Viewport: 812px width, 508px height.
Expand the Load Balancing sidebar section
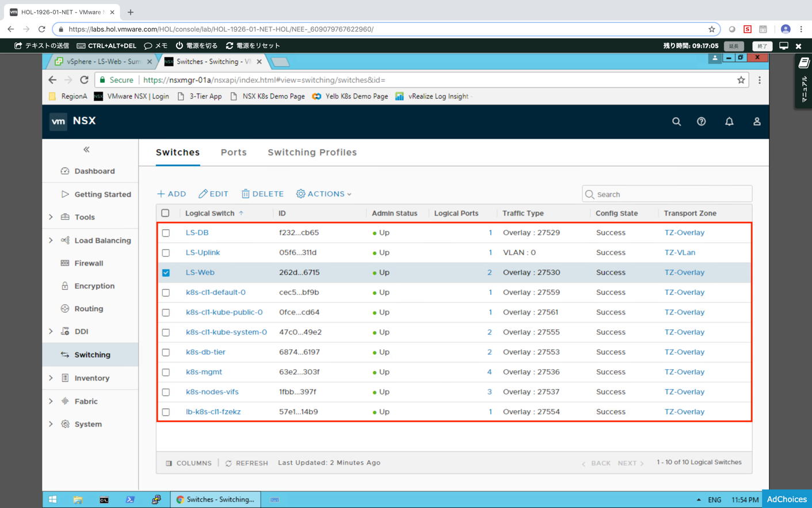(51, 240)
